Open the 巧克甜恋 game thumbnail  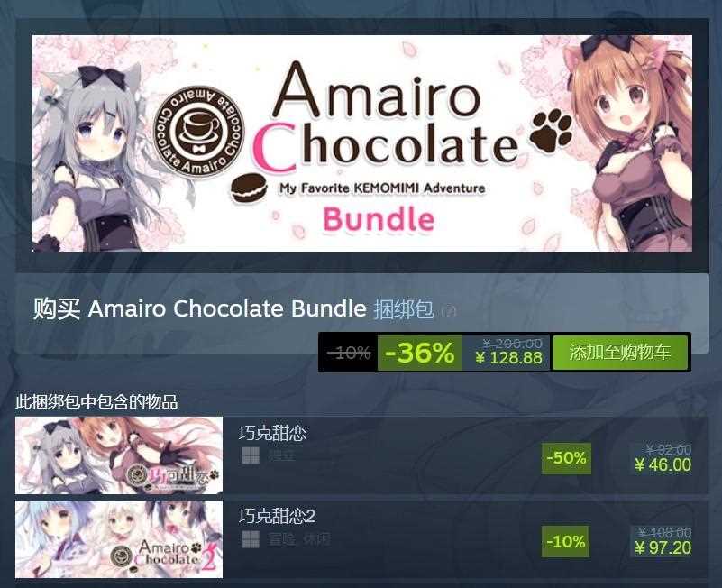click(x=119, y=455)
